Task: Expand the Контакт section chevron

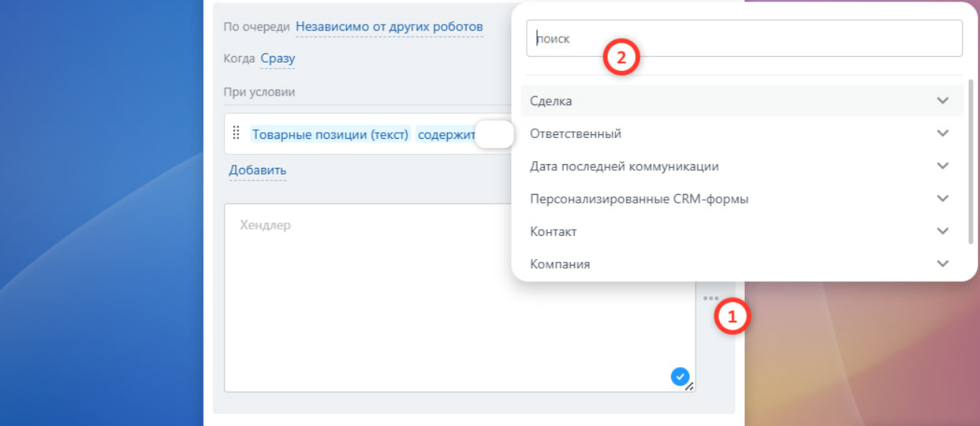Action: 943,231
